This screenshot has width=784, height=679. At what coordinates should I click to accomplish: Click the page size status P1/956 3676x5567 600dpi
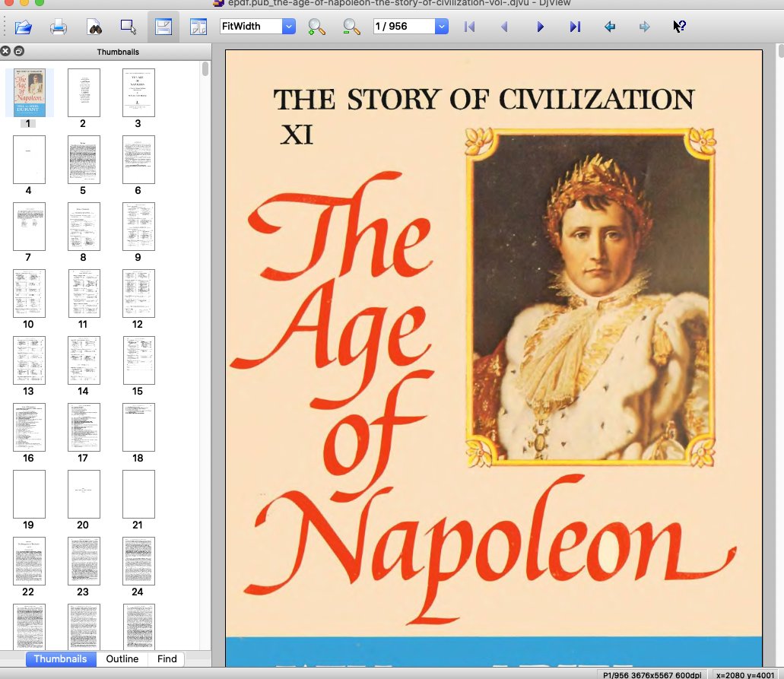(x=652, y=674)
